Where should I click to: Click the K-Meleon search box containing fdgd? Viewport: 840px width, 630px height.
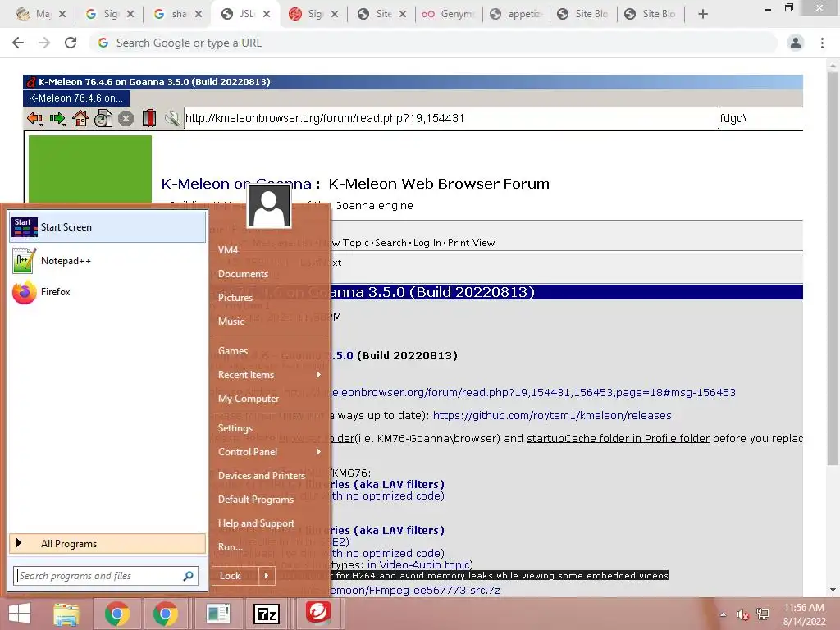click(x=760, y=118)
